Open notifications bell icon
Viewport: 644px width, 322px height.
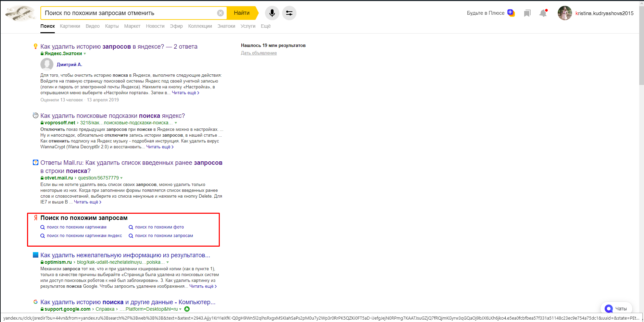point(543,13)
